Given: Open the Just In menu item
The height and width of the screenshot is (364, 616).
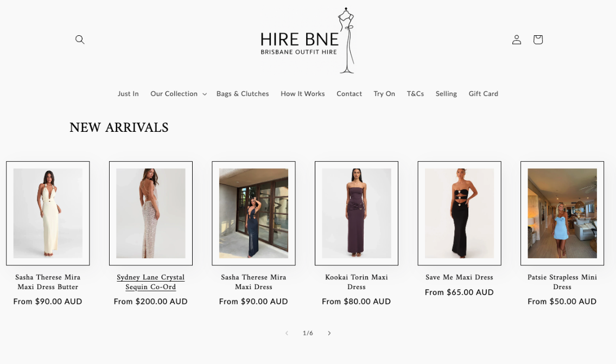Looking at the screenshot, I should click(x=128, y=93).
